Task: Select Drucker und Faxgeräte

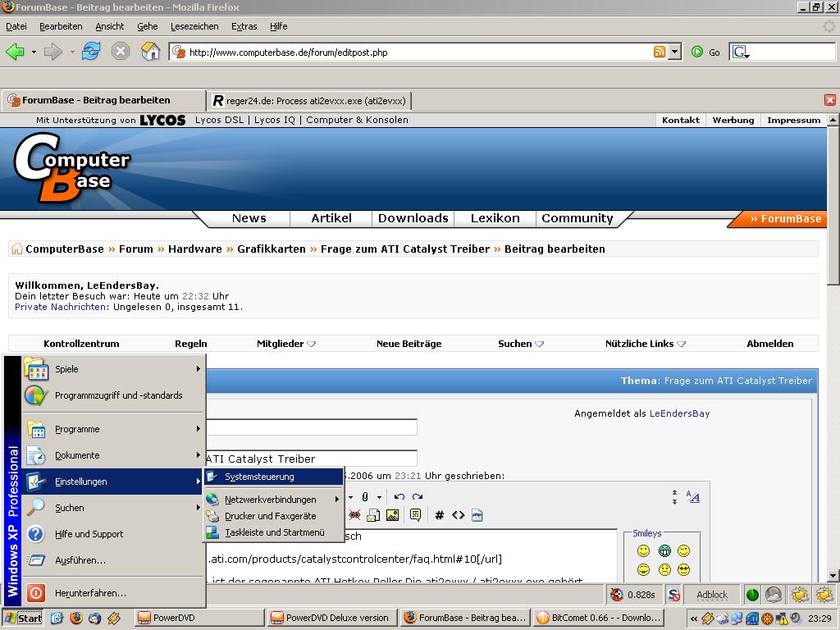Action: [274, 516]
